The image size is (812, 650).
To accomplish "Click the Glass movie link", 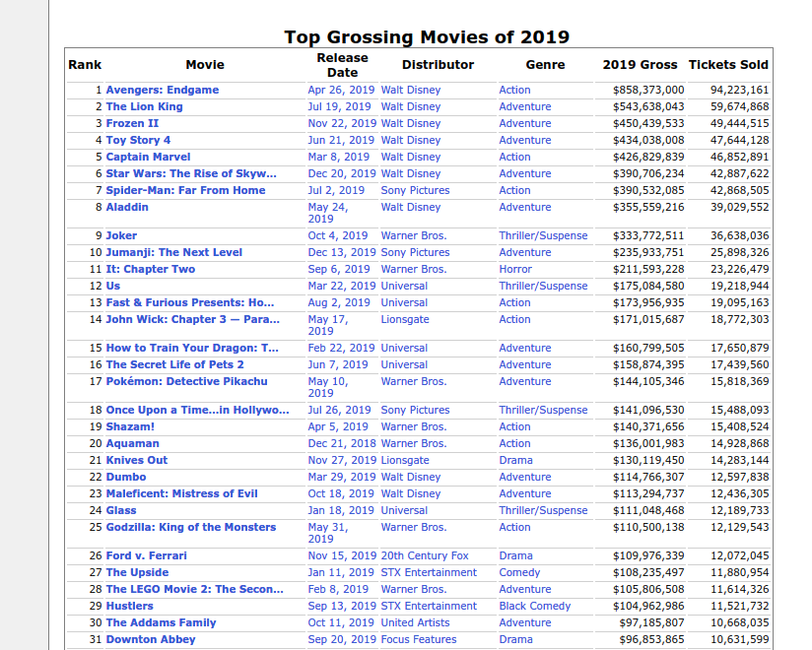I will (121, 510).
